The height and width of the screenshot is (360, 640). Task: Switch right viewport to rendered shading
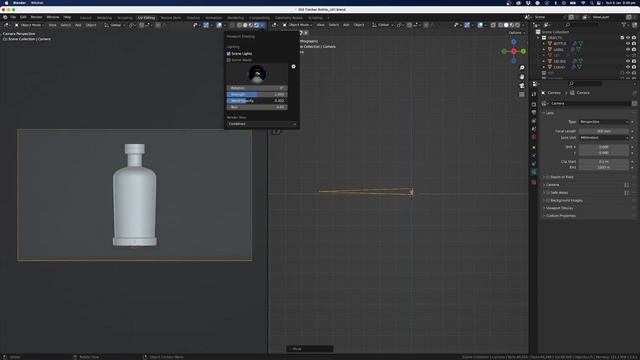tap(517, 25)
